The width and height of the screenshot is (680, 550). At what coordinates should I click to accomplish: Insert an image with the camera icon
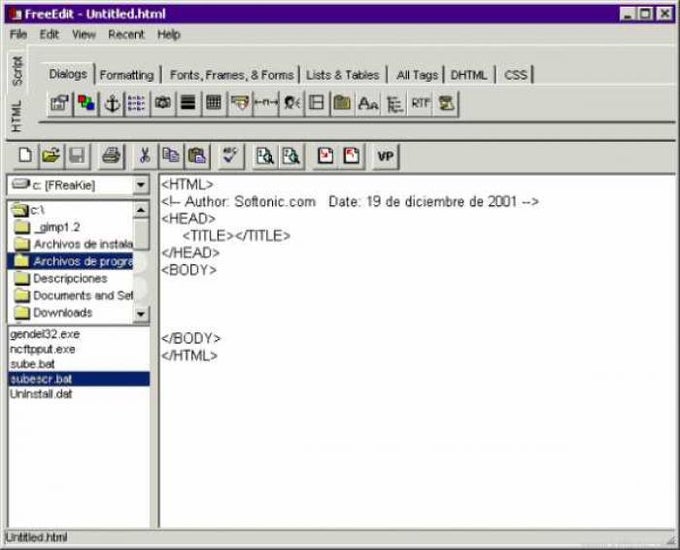click(163, 104)
